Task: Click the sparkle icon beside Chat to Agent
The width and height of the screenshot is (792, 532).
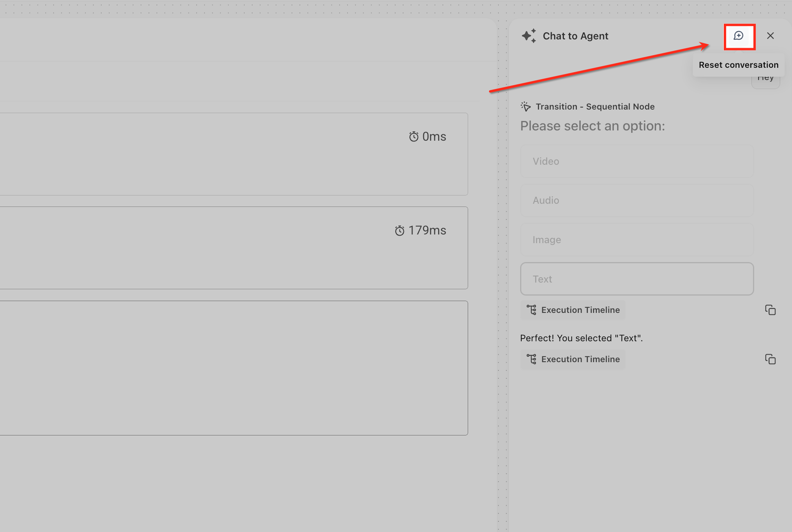Action: [x=529, y=36]
